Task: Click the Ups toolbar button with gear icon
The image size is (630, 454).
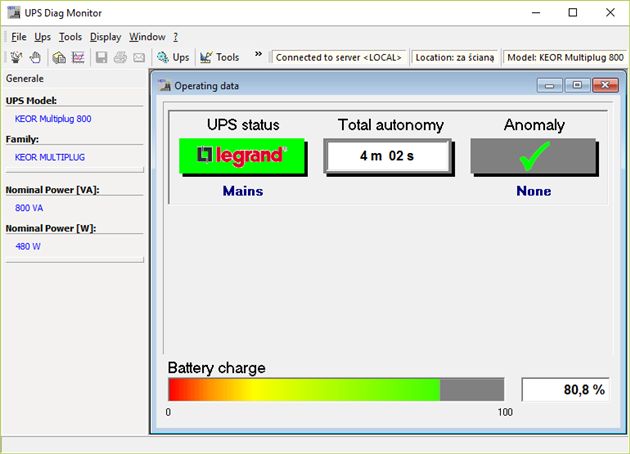Action: 173,57
